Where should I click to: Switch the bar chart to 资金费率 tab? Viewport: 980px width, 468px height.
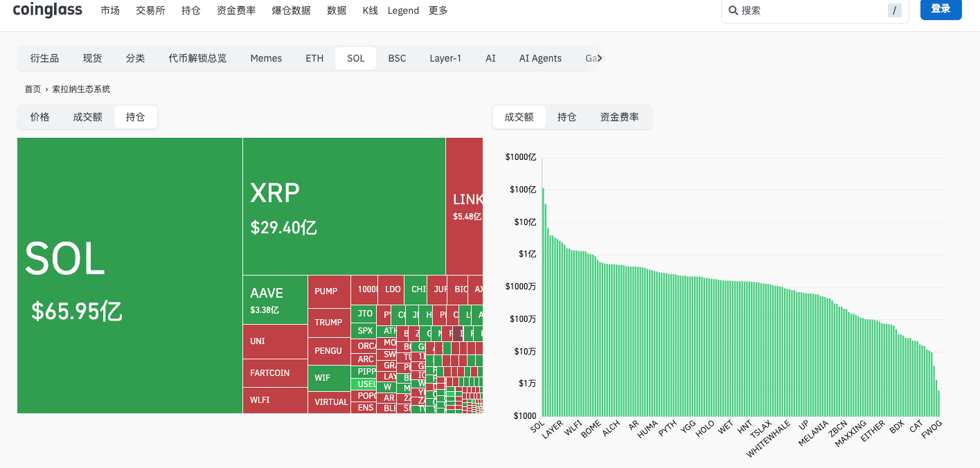click(x=619, y=117)
